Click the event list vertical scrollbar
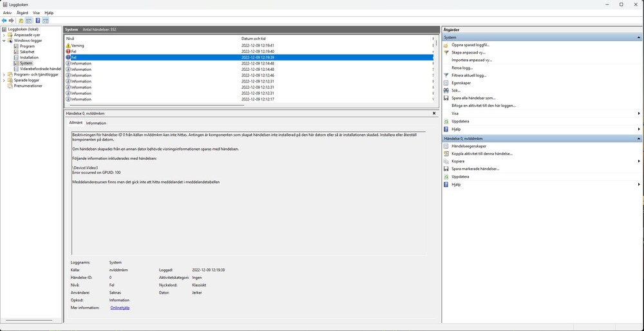 pos(436,43)
